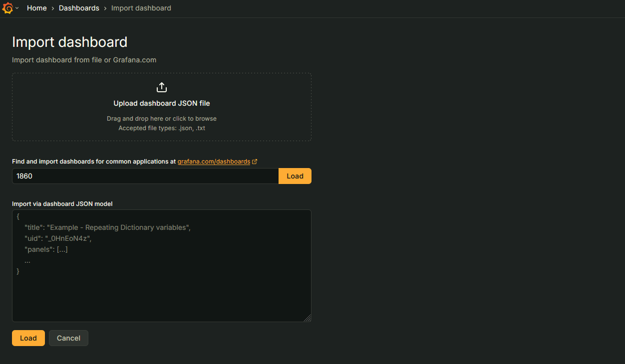Image resolution: width=625 pixels, height=364 pixels.
Task: Go to Home in the breadcrumb
Action: [36, 8]
